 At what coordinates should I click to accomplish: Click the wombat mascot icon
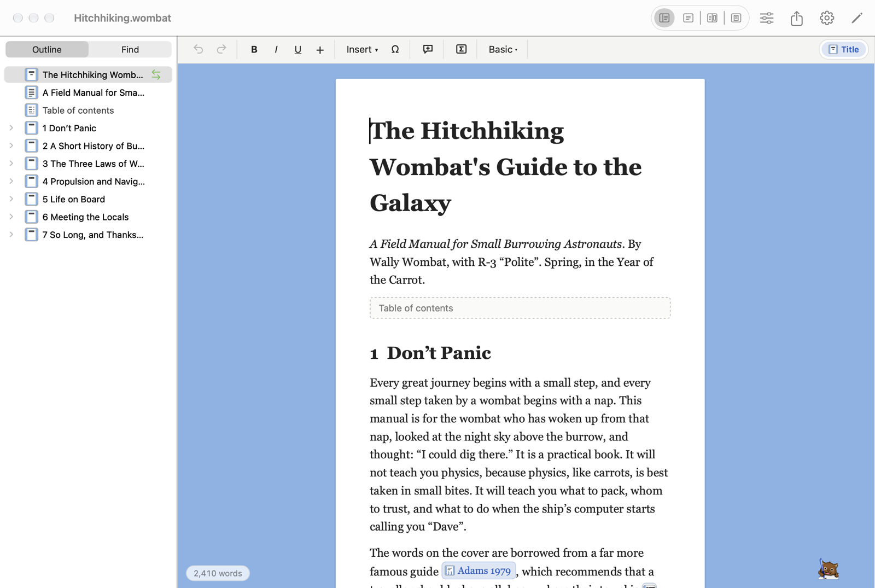(829, 569)
